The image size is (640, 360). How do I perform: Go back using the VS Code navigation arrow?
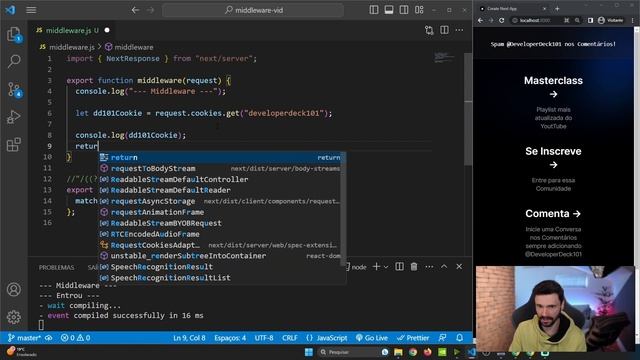[x=135, y=10]
